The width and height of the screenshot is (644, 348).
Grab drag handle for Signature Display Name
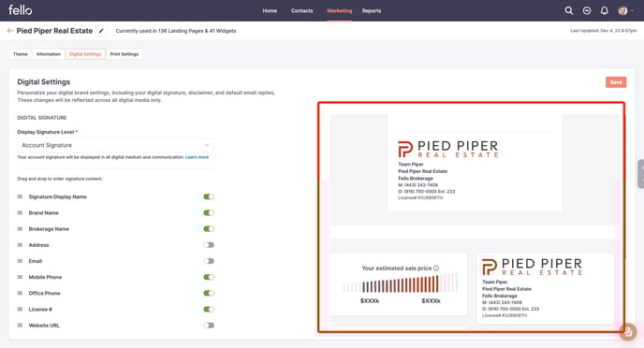(20, 196)
